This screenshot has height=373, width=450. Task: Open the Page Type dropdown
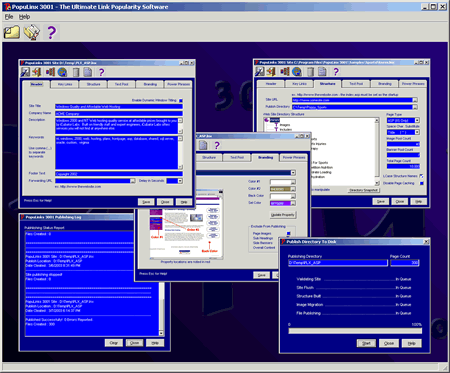pyautogui.click(x=417, y=120)
